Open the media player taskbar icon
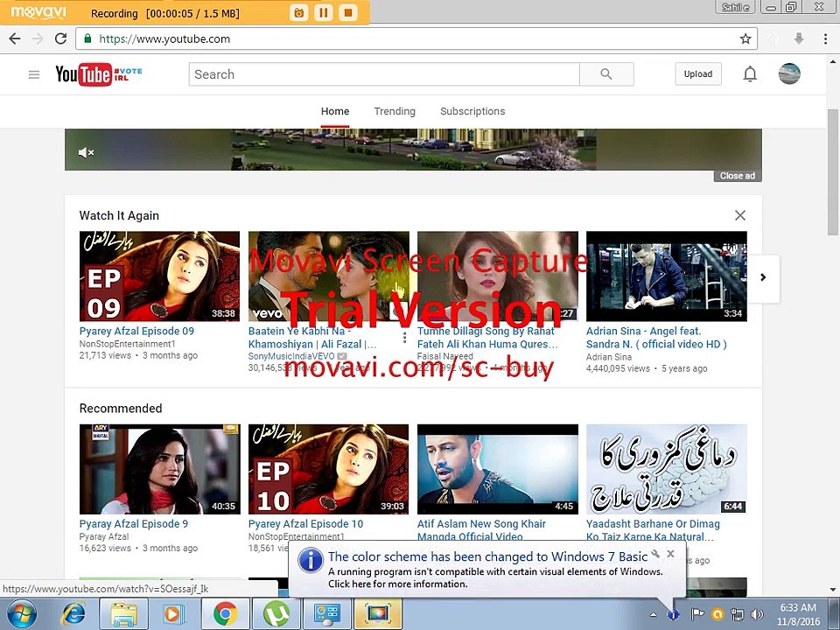Image resolution: width=840 pixels, height=630 pixels. click(x=173, y=614)
